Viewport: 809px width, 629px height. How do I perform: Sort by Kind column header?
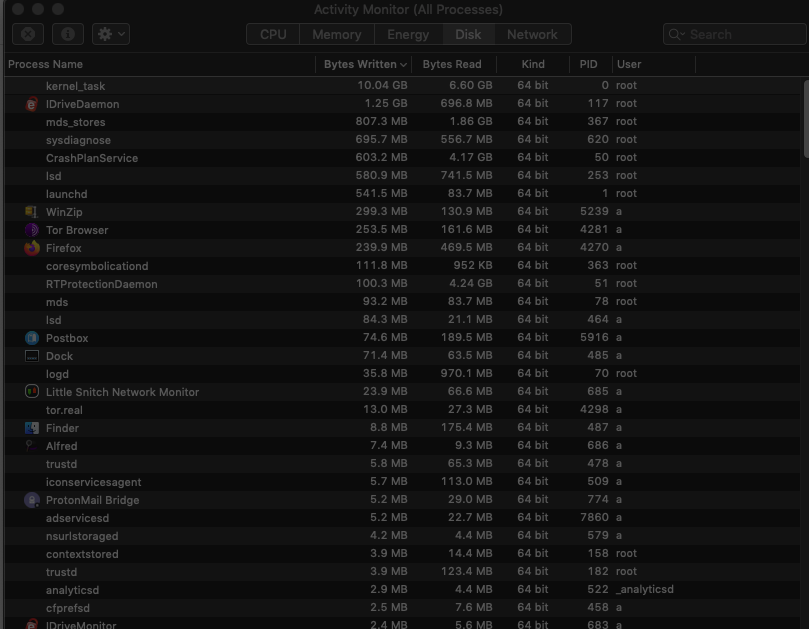(533, 64)
